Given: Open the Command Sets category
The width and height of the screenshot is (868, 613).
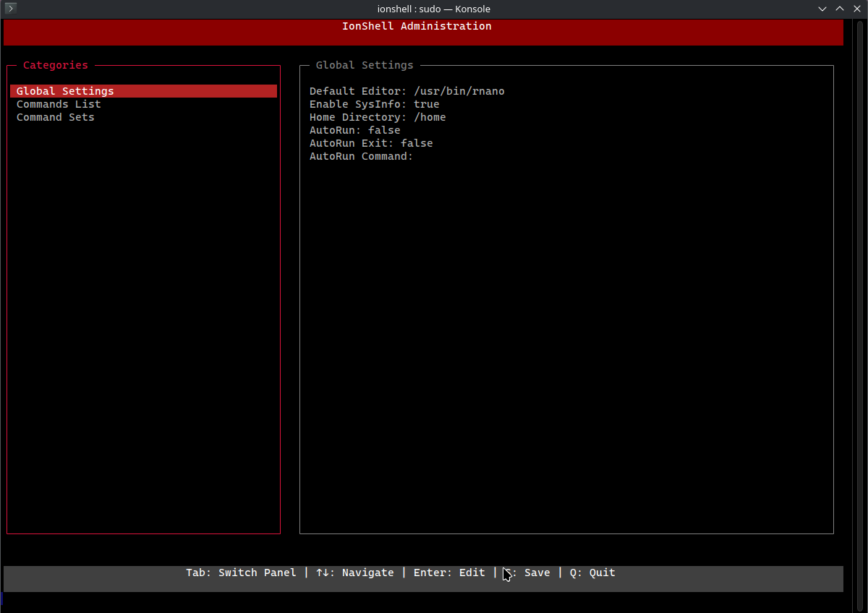Looking at the screenshot, I should [55, 117].
